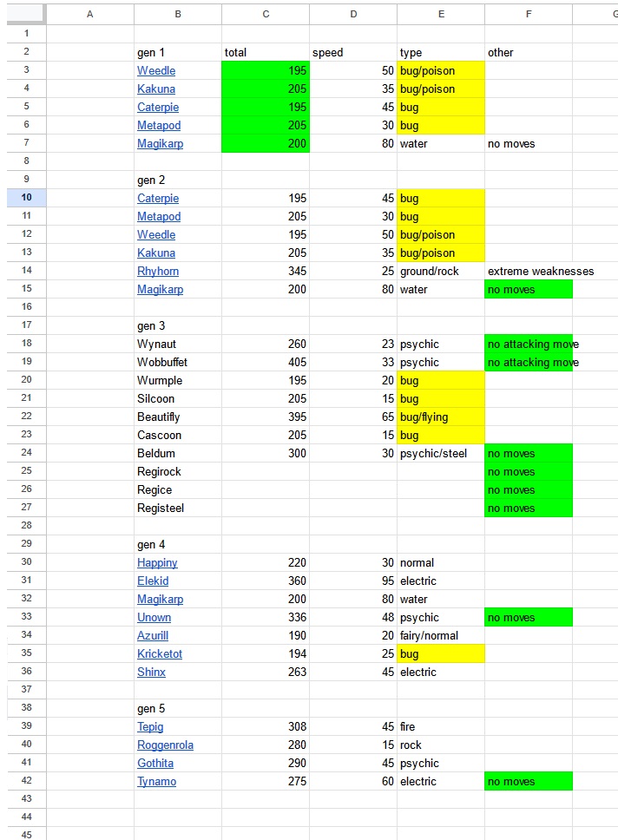Click the Tynamo link in gen 5
This screenshot has height=840, width=618.
pyautogui.click(x=156, y=781)
